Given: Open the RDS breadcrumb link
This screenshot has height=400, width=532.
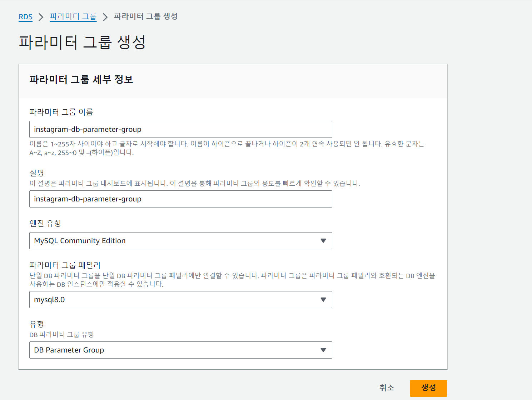Looking at the screenshot, I should pos(25,17).
